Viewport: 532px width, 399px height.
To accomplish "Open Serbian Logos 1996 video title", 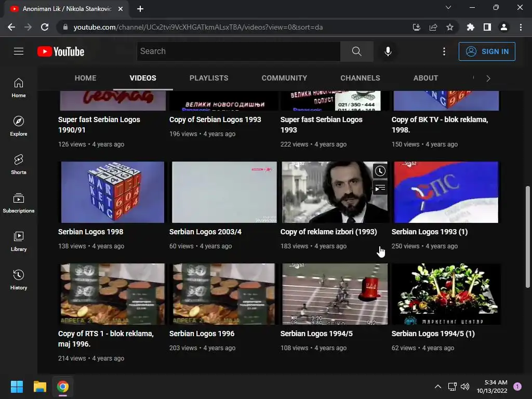I will [202, 334].
